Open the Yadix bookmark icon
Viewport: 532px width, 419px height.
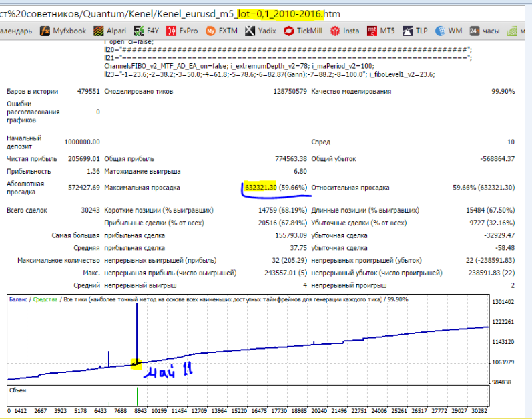(250, 31)
